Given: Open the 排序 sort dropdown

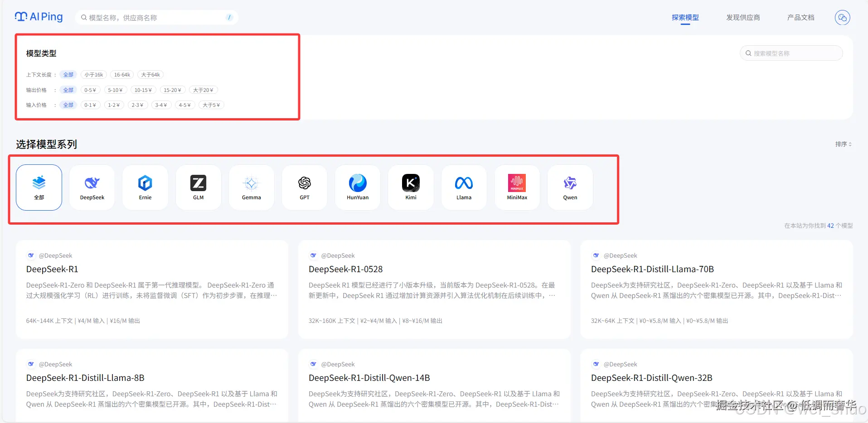Looking at the screenshot, I should 843,144.
